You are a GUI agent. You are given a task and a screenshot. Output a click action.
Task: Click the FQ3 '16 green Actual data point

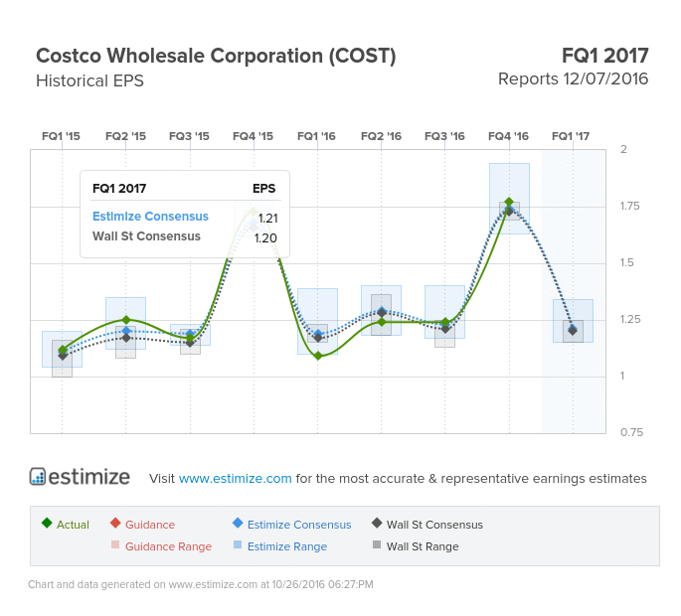445,322
